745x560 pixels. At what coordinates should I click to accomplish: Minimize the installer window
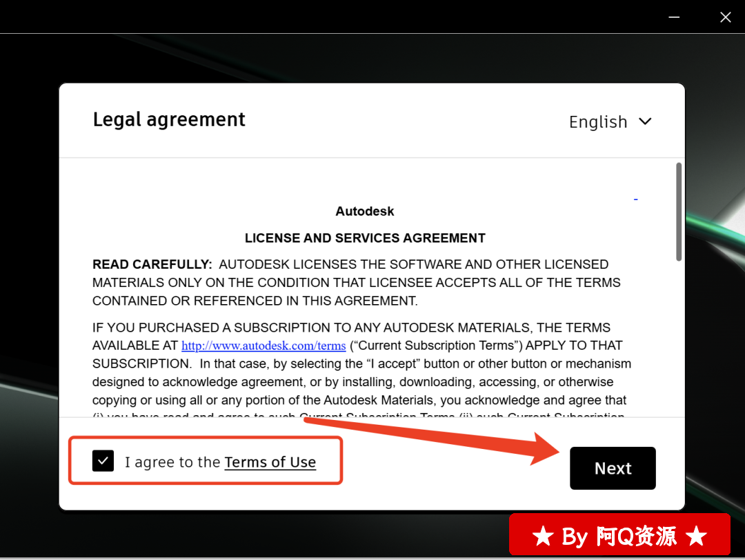click(x=674, y=17)
